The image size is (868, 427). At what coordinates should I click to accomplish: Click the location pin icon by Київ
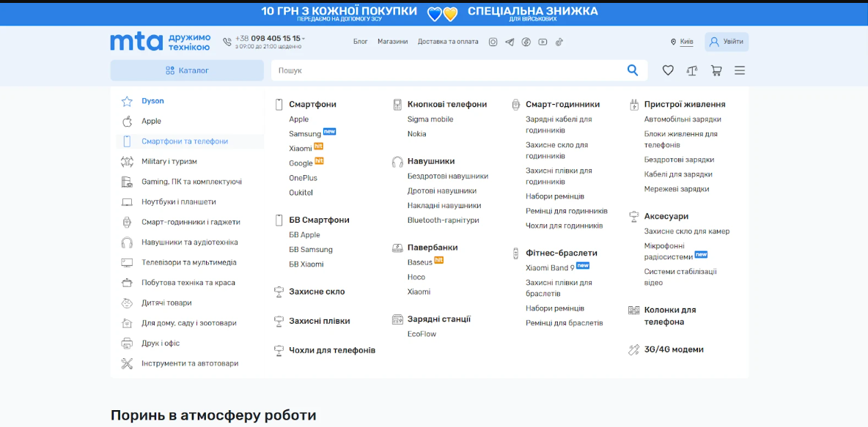pos(673,42)
